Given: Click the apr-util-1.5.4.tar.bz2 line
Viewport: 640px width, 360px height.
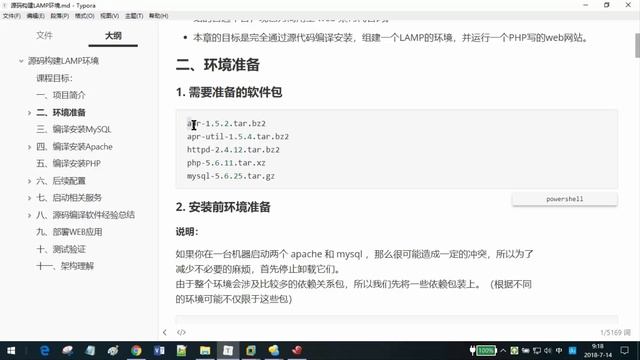Looking at the screenshot, I should click(238, 136).
